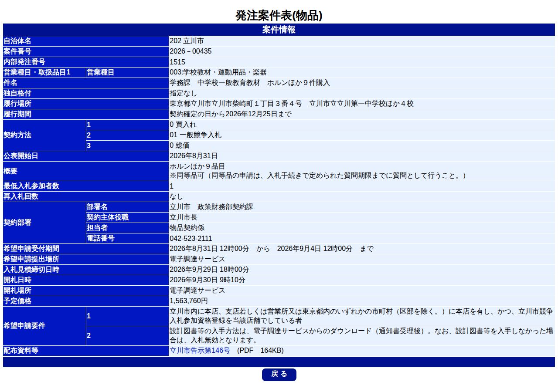Image resolution: width=558 pixels, height=392 pixels.
Task: Click the 営業種目 sub-label
Action: tap(127, 72)
